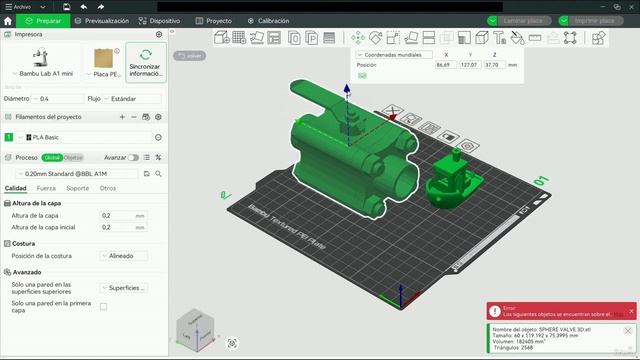
Task: Click the Arrange all objects icon
Action: (274, 38)
